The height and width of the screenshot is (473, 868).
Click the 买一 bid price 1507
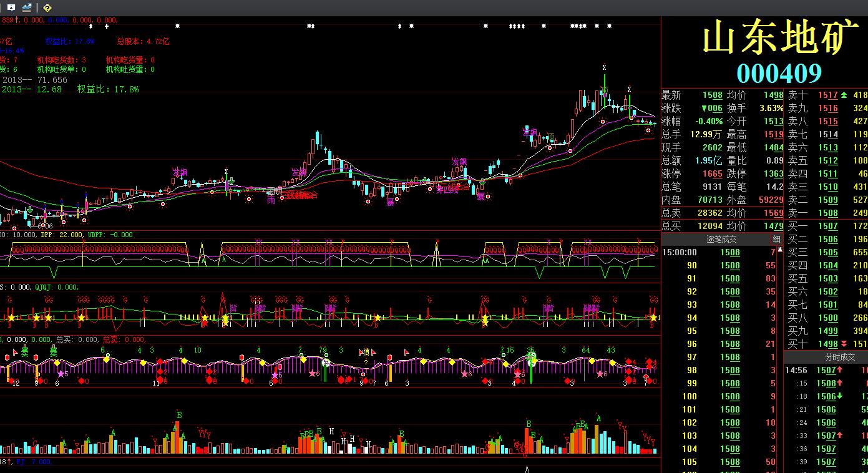828,227
